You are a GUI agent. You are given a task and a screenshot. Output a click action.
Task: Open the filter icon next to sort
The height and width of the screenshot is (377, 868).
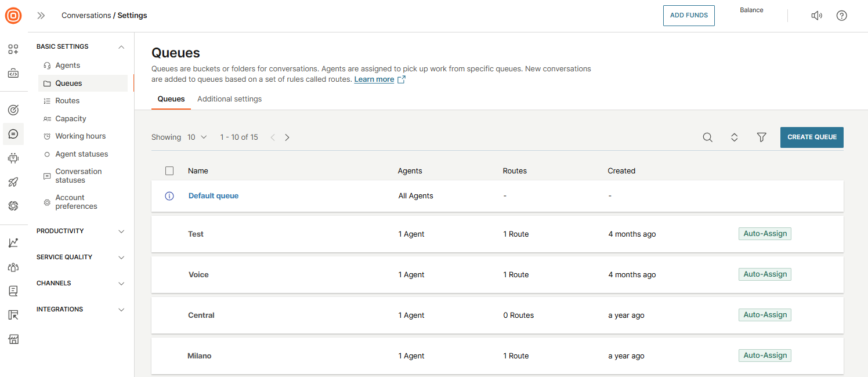(762, 137)
